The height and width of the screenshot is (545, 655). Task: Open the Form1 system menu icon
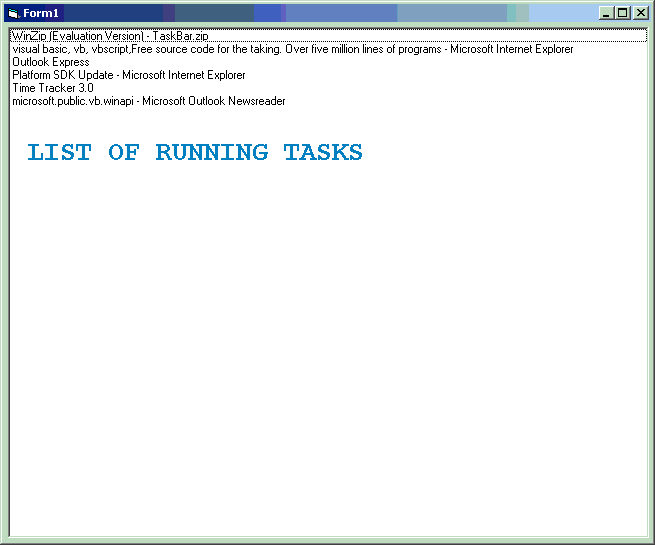pos(13,13)
